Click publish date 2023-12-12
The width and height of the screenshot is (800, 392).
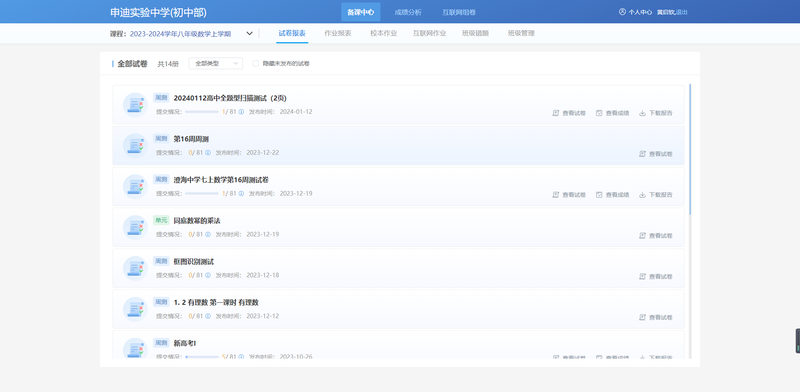click(x=263, y=316)
